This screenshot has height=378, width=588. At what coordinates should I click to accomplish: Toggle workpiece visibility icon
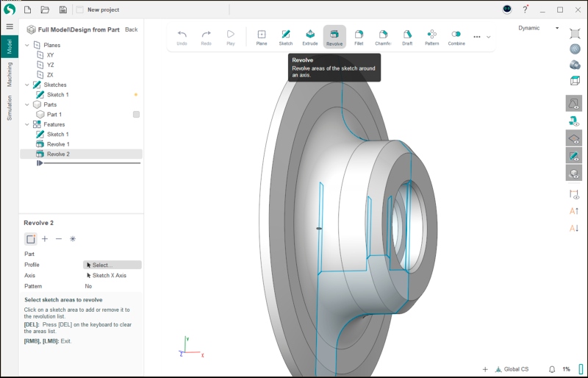coord(574,103)
